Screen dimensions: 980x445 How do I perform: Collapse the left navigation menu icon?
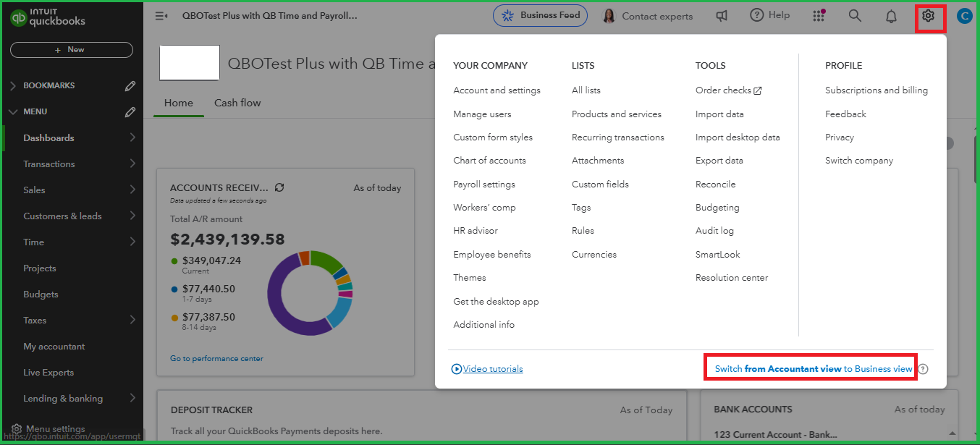[161, 16]
